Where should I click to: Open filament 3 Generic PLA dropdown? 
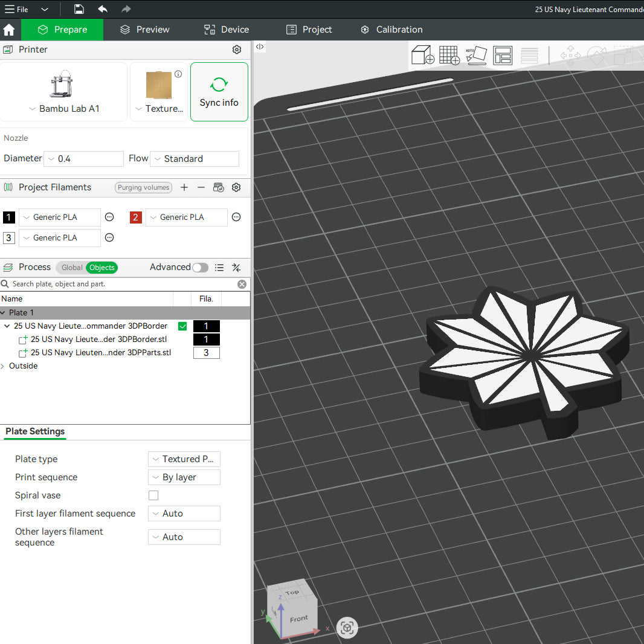tap(60, 238)
